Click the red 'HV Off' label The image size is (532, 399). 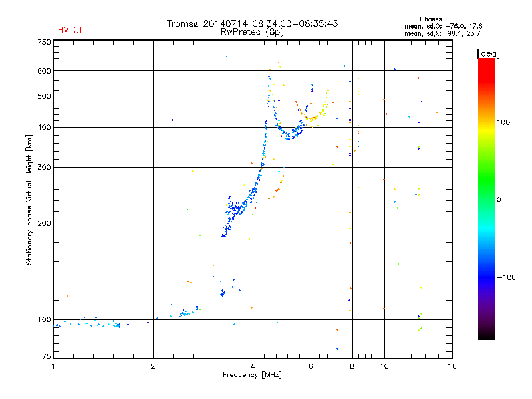click(72, 30)
